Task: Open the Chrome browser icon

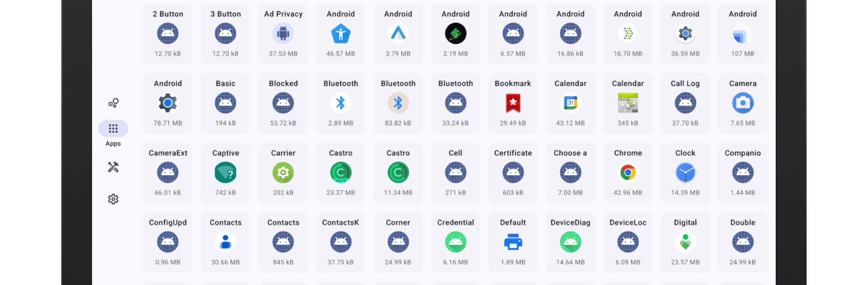Action: (x=628, y=173)
